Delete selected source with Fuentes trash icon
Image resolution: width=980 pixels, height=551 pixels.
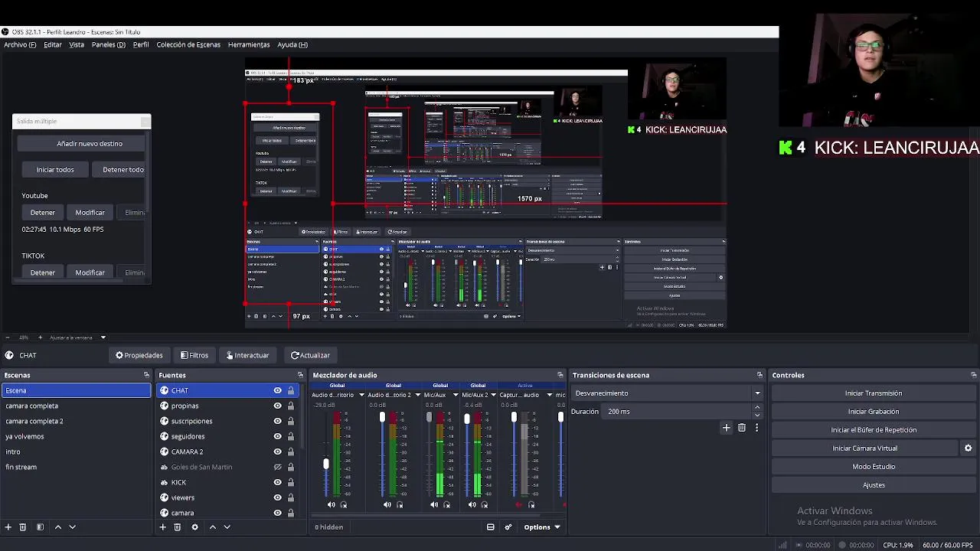click(177, 527)
